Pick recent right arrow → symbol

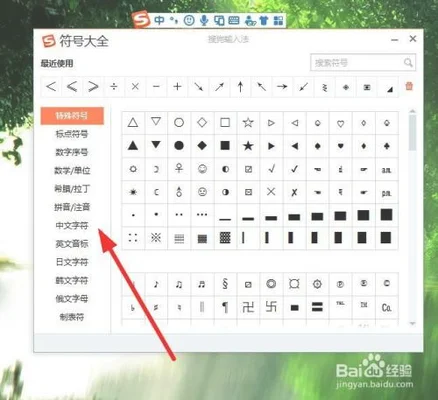[x=282, y=87]
